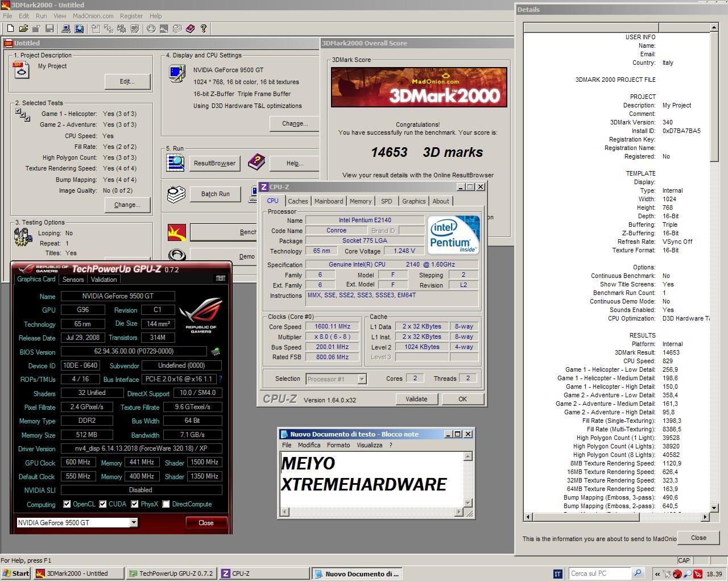This screenshot has width=728, height=582.
Task: Click the Demo disc icon
Action: coord(177,256)
